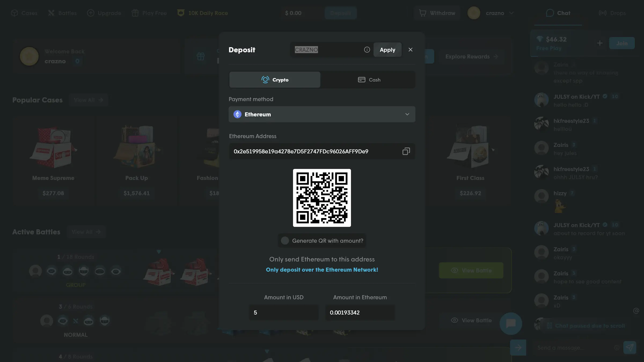Open Cases in the top navigation
The image size is (644, 362).
pos(24,13)
